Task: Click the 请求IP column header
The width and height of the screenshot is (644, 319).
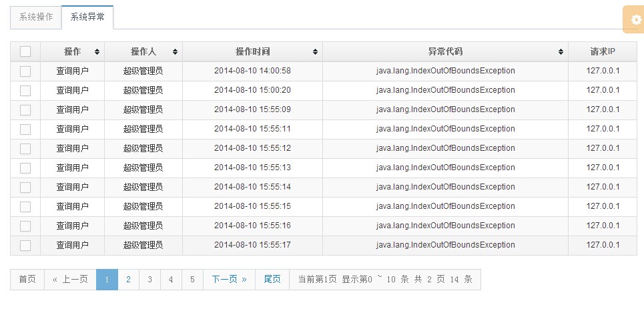Action: pyautogui.click(x=603, y=52)
